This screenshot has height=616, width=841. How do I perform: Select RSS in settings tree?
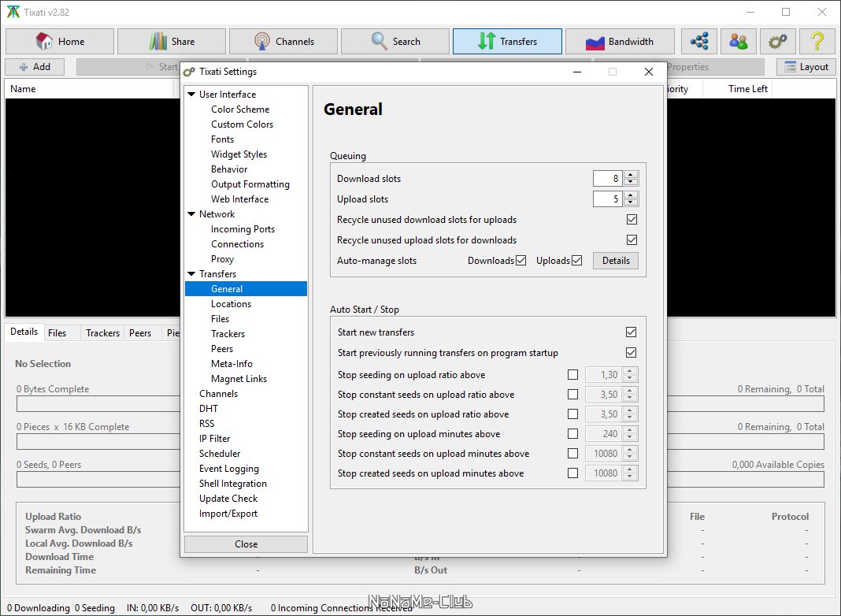coord(206,424)
